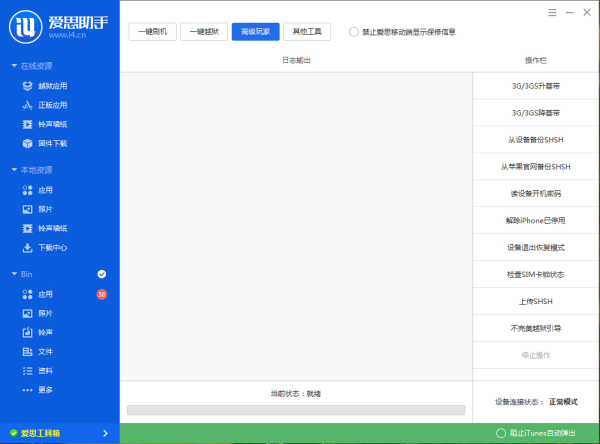Open 越狱应用 in the sidebar
This screenshot has height=444, width=600.
click(52, 86)
